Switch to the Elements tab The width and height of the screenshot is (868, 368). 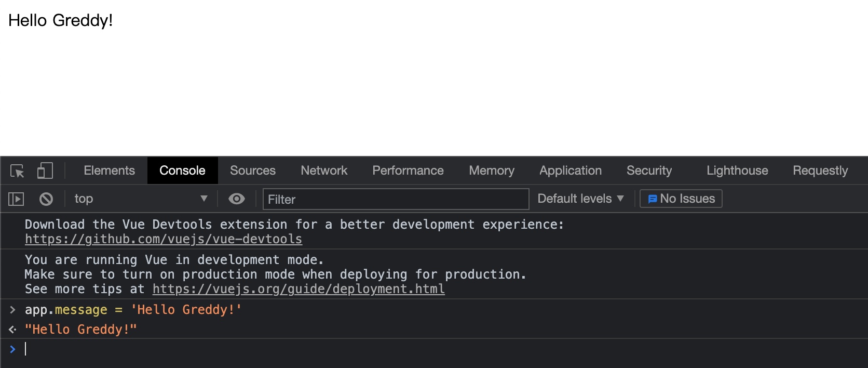click(109, 171)
